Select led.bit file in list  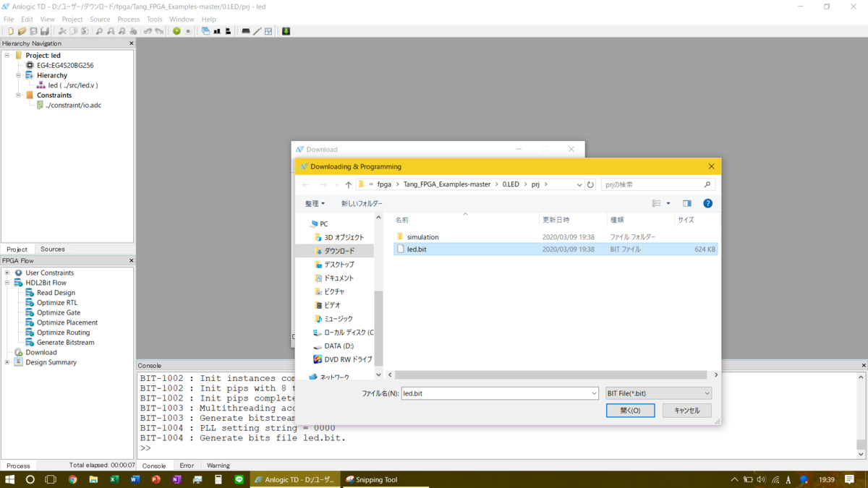pos(556,249)
